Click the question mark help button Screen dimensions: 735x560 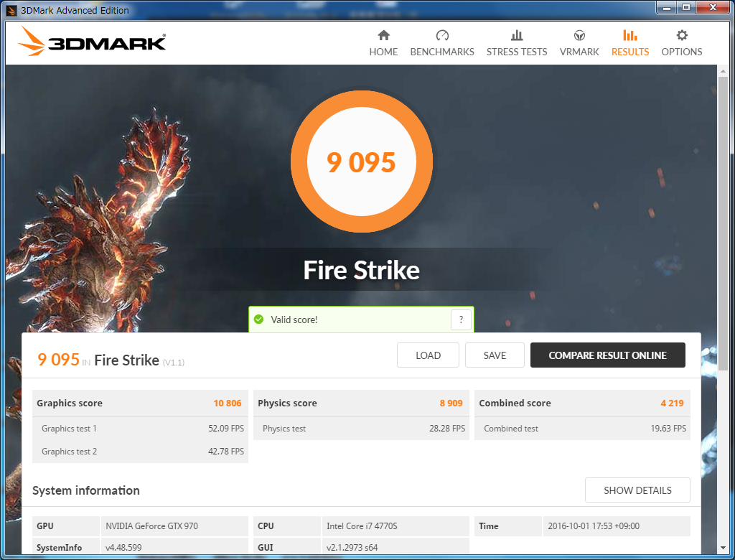coord(461,319)
